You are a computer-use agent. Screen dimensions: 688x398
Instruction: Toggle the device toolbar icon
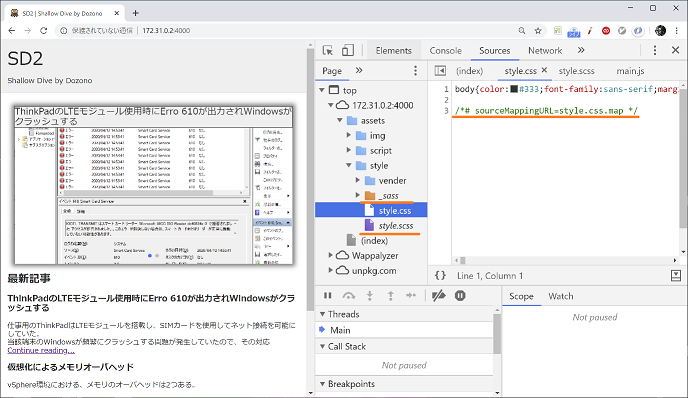tap(348, 50)
